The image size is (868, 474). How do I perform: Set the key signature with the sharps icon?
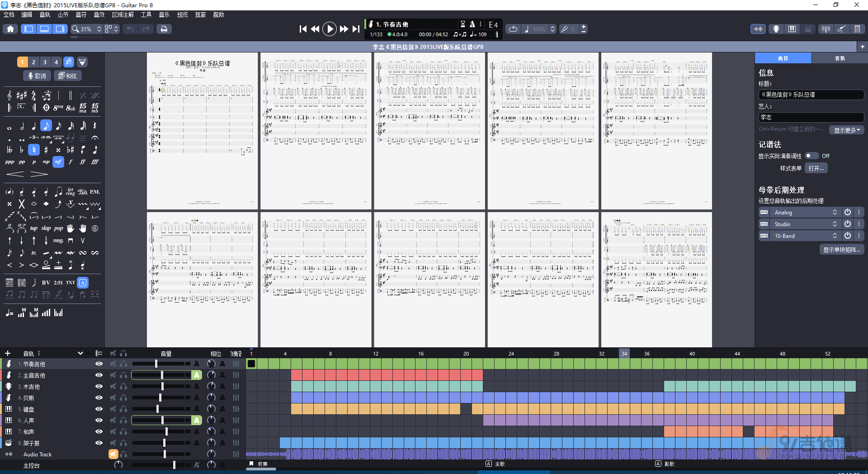[22, 95]
